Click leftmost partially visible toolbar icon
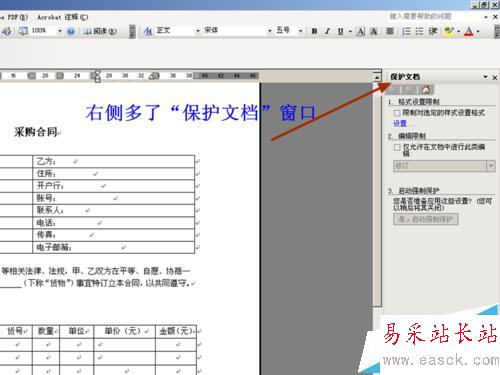Viewport: 500px width, 375px height. tap(6, 31)
